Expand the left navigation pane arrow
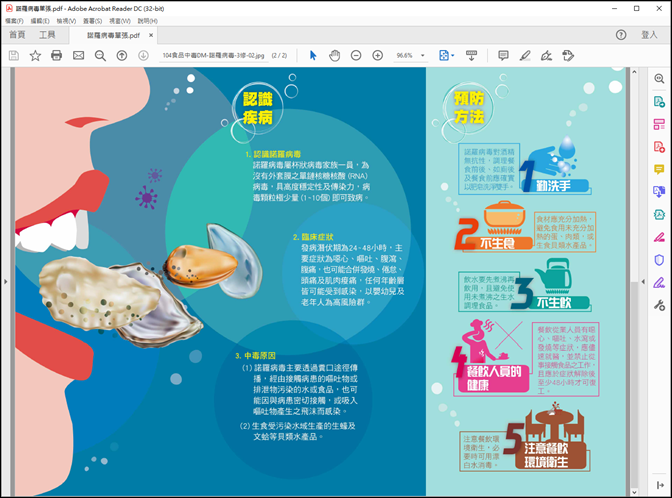This screenshot has height=498, width=672. click(x=6, y=282)
